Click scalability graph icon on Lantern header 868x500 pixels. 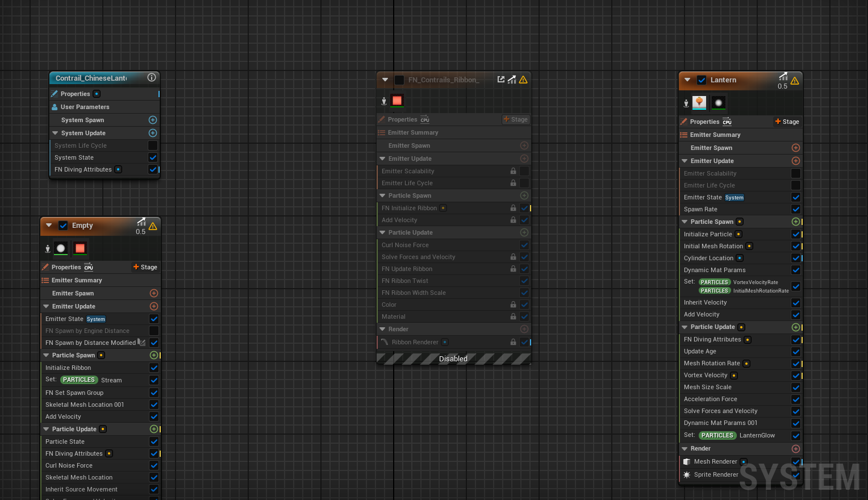(783, 76)
